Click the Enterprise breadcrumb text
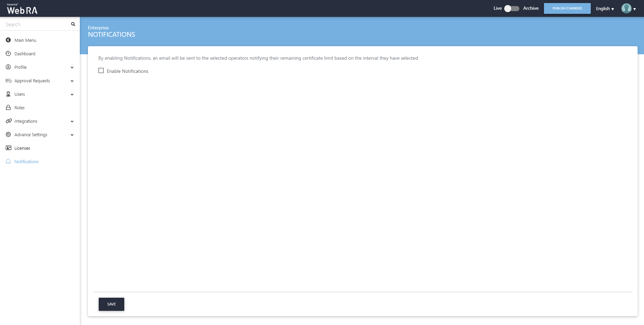Screen dimensions: 644x325 (98, 28)
